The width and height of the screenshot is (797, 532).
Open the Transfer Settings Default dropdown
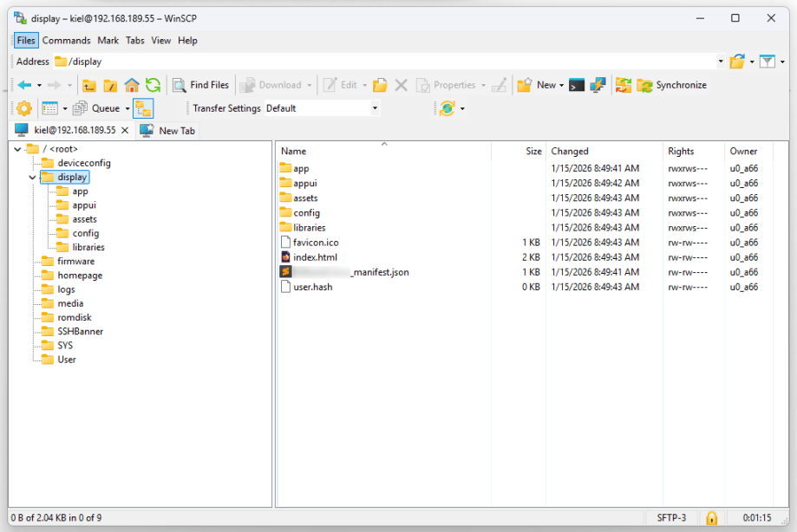tap(375, 108)
